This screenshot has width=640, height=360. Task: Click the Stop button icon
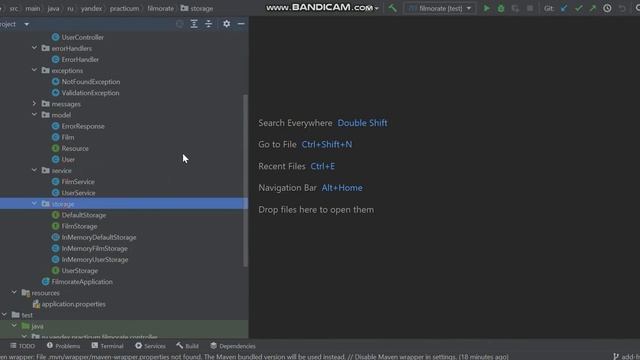point(530,8)
